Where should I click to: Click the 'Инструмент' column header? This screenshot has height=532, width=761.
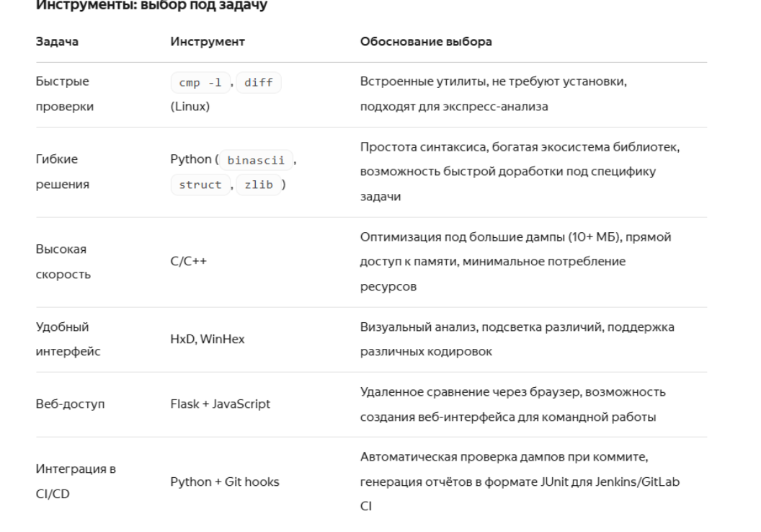[x=208, y=42]
